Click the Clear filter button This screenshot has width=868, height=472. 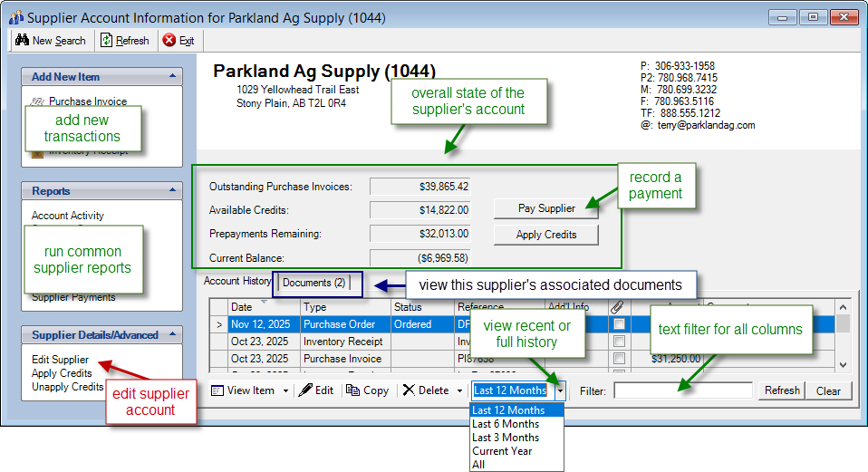pos(828,391)
